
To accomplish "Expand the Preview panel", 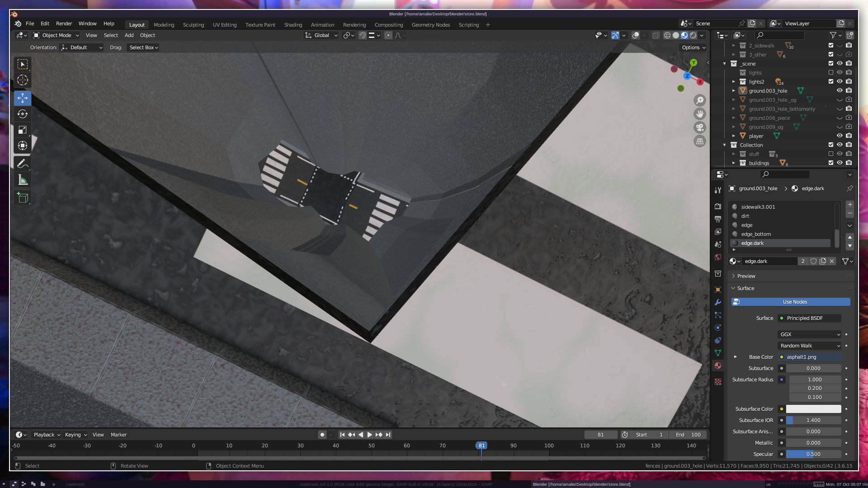I will click(x=746, y=276).
